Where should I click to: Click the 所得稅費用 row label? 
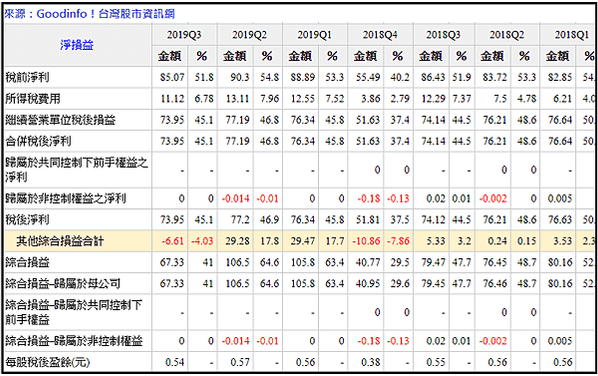click(33, 99)
